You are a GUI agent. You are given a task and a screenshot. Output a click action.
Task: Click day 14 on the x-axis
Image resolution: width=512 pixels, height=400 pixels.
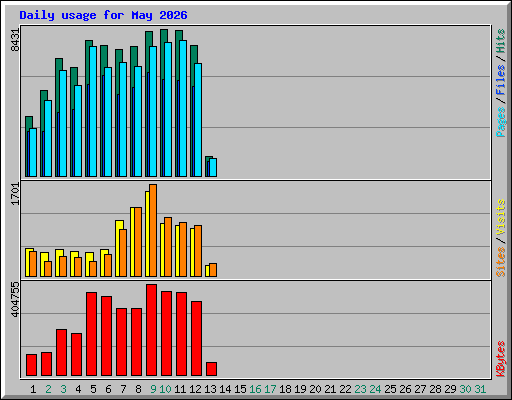pyautogui.click(x=225, y=389)
